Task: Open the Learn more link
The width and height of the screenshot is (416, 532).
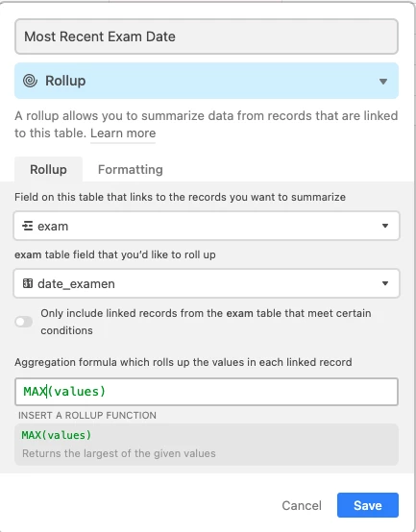Action: point(123,133)
